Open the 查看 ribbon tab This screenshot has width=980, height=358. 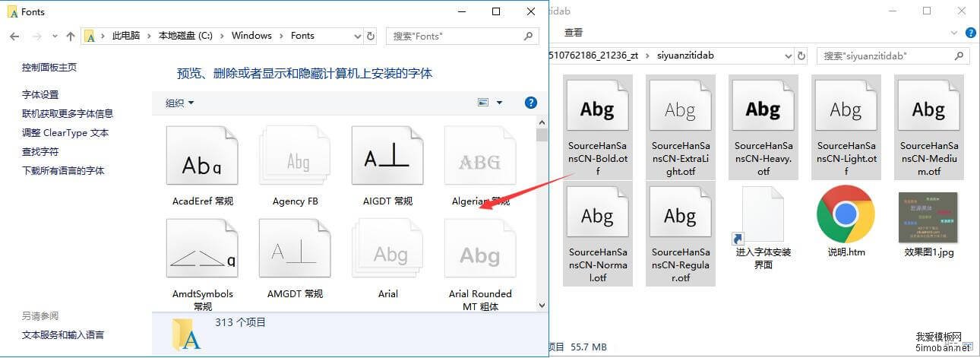tap(574, 32)
